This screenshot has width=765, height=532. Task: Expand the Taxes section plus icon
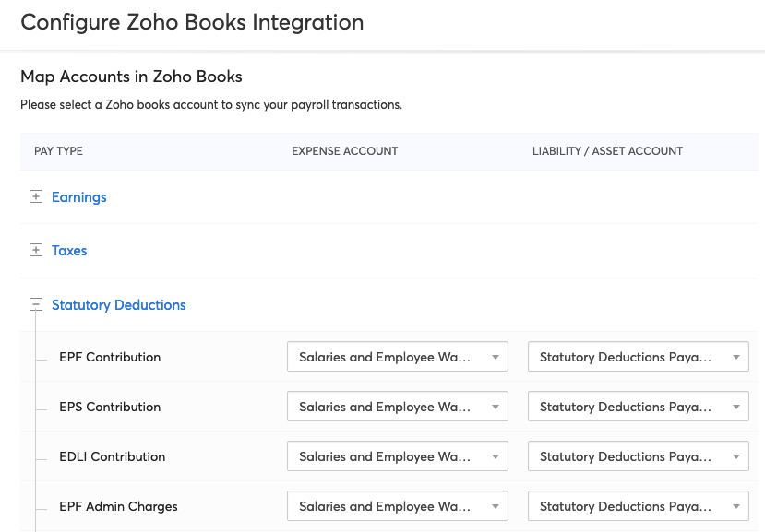coord(36,251)
